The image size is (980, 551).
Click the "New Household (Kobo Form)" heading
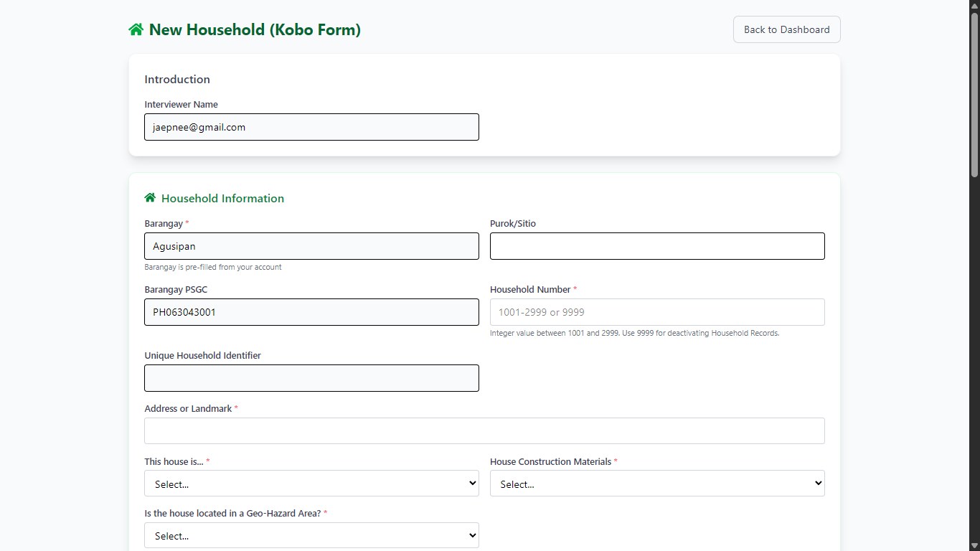click(255, 29)
